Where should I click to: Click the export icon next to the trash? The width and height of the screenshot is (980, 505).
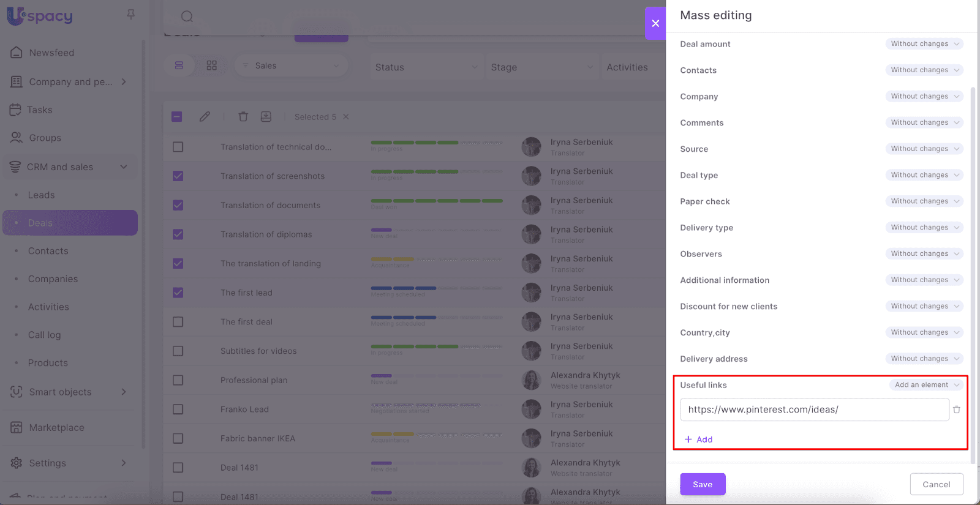(266, 116)
